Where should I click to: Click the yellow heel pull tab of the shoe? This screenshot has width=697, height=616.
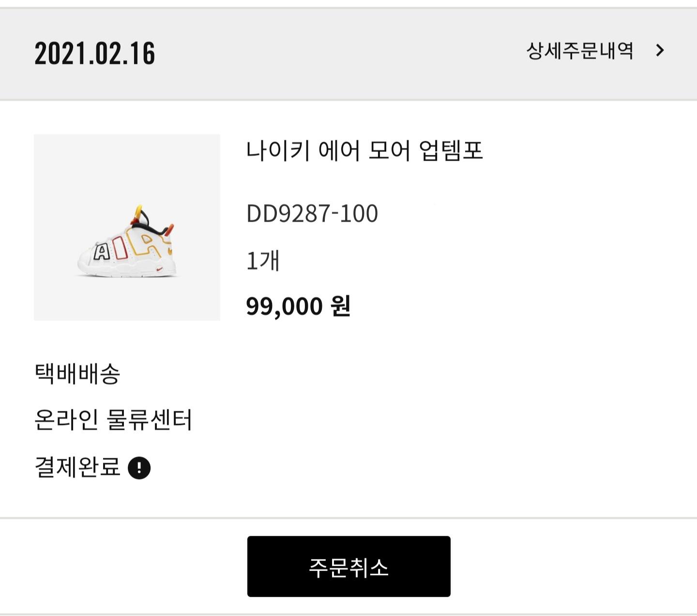(x=138, y=211)
